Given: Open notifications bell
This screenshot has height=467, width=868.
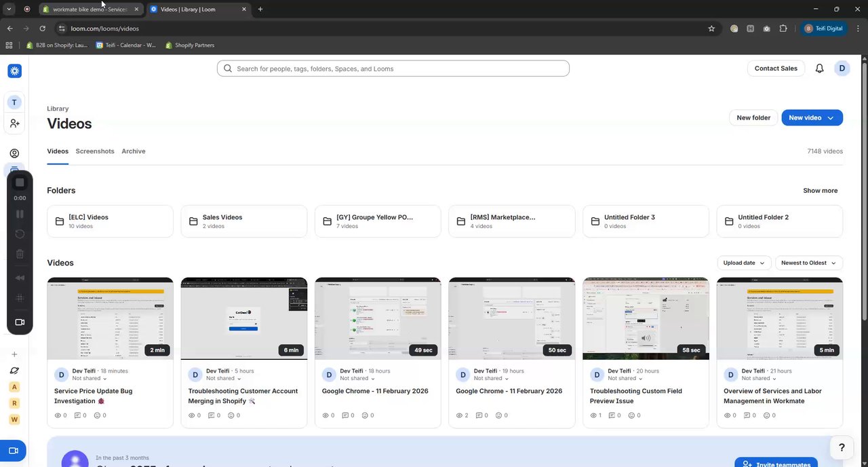Looking at the screenshot, I should (819, 69).
